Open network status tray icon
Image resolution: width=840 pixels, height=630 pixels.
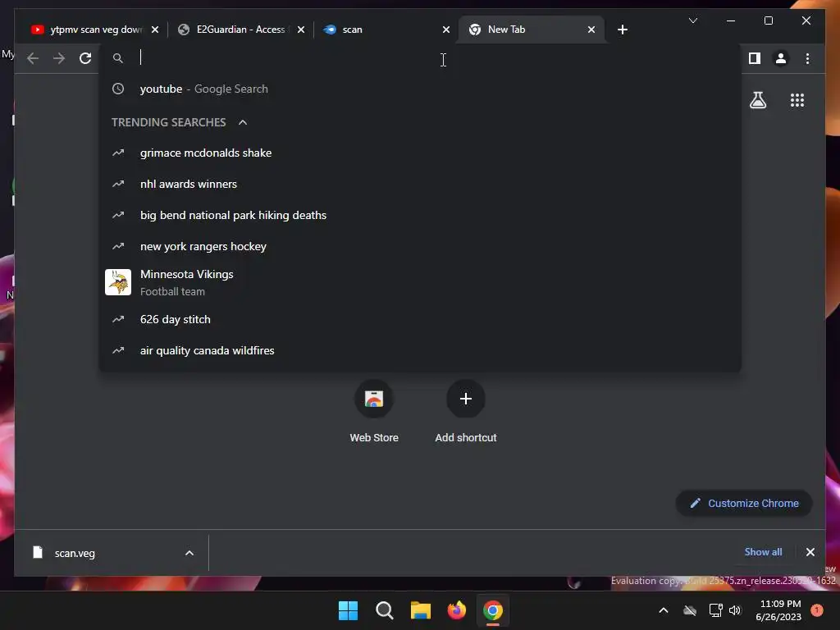tap(715, 610)
